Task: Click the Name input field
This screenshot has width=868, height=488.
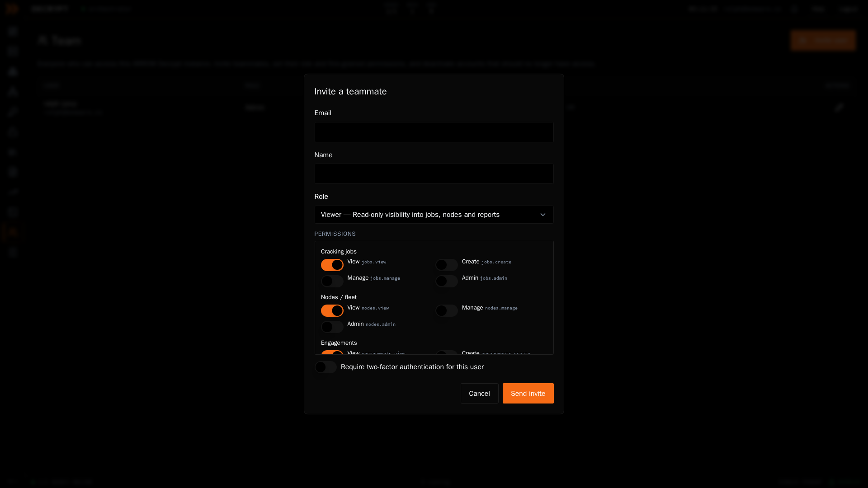Action: click(x=434, y=174)
